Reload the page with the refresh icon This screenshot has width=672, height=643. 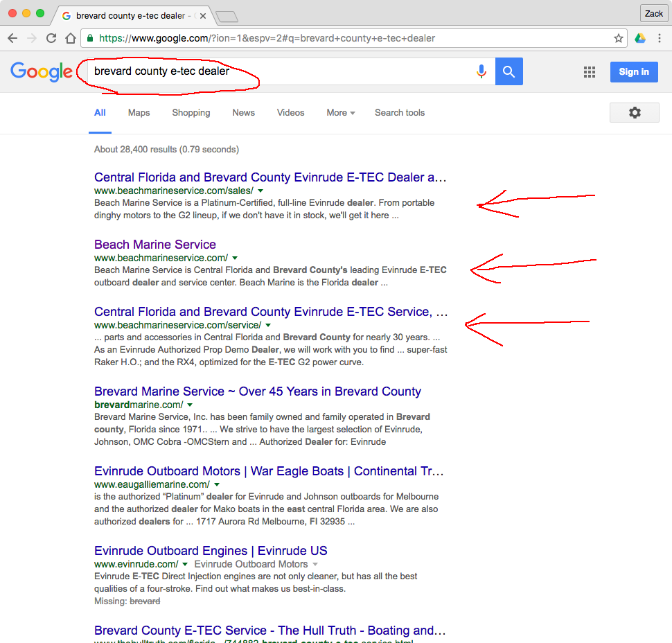(x=51, y=38)
